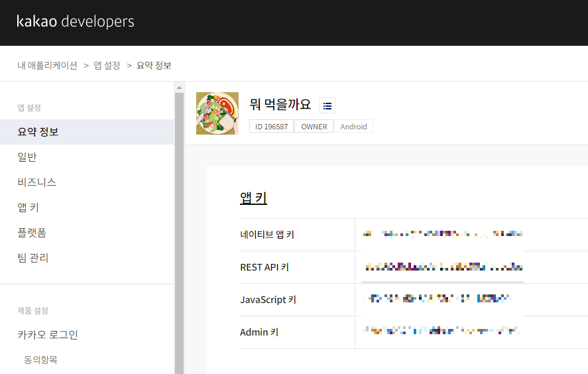588x374 pixels.
Task: Click the app list icon beside 뭐 먹을까요
Action: click(327, 106)
